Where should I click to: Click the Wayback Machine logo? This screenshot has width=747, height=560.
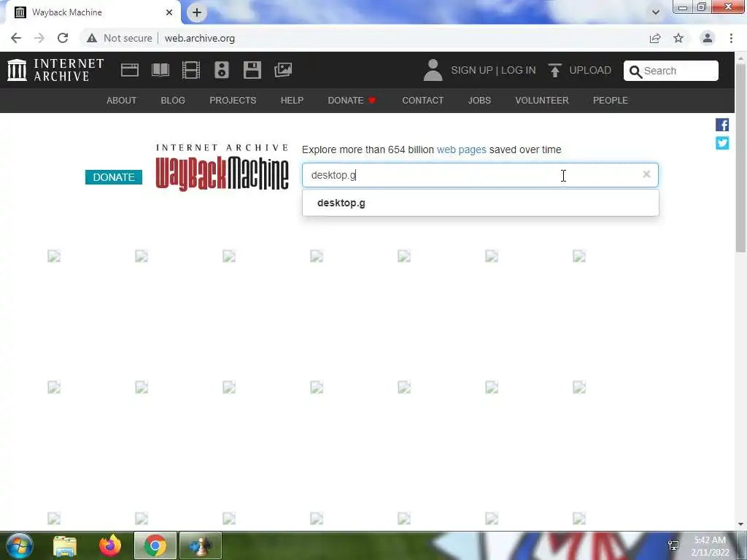pyautogui.click(x=222, y=168)
